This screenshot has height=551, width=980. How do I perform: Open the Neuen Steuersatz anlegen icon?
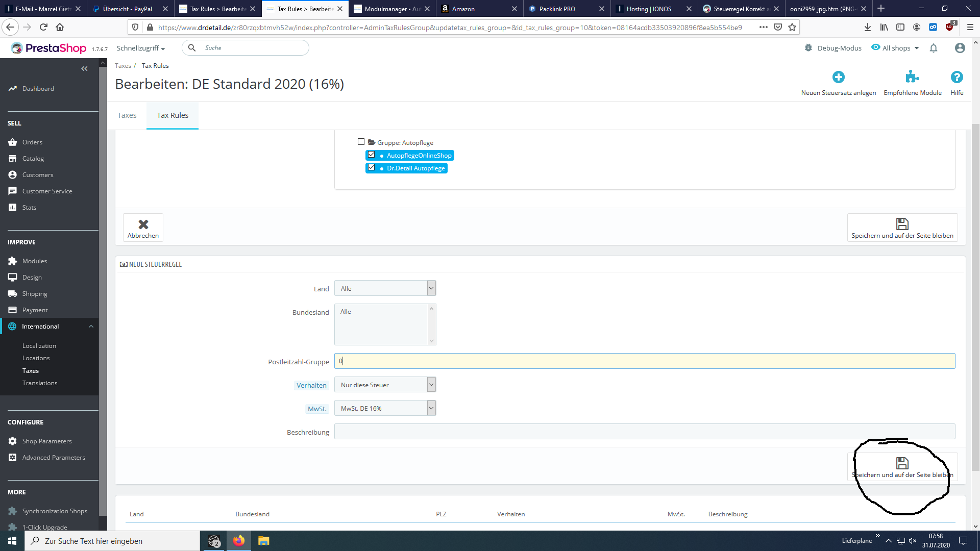(x=839, y=78)
